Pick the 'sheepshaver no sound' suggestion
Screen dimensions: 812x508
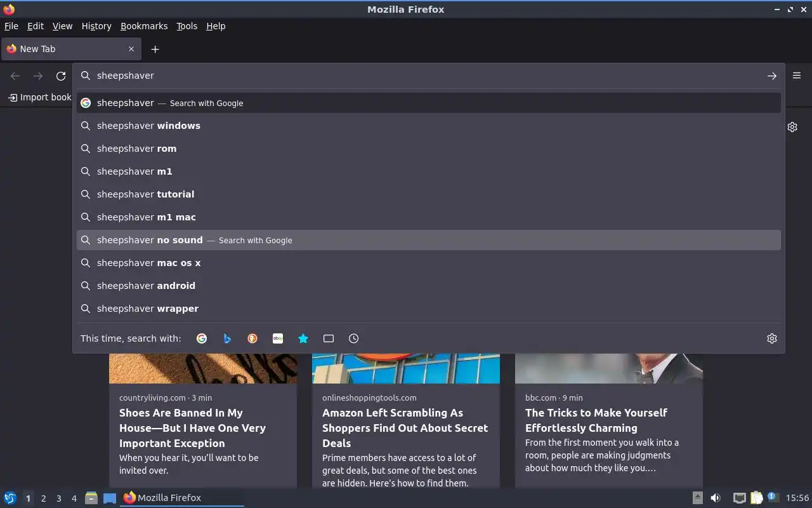[429, 240]
